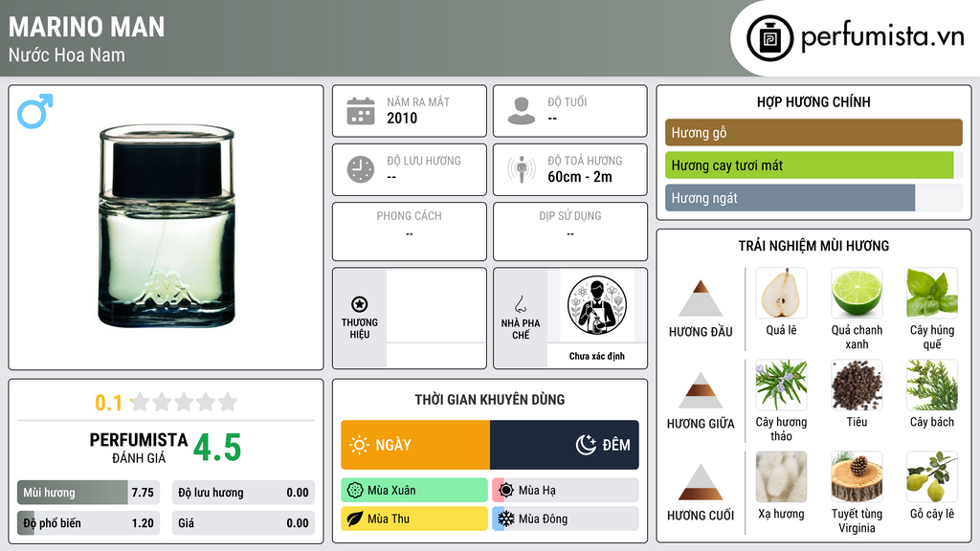Click the Cây hương thảo rosemary image
This screenshot has height=551, width=980.
(x=781, y=386)
